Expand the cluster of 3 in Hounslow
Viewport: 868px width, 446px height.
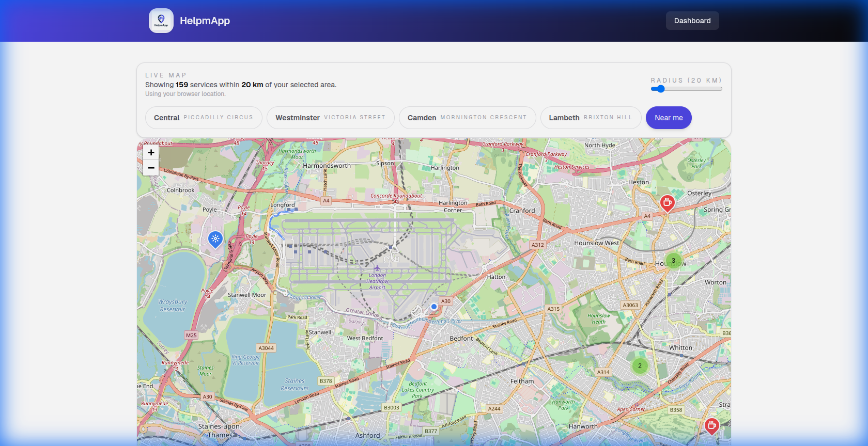point(673,261)
